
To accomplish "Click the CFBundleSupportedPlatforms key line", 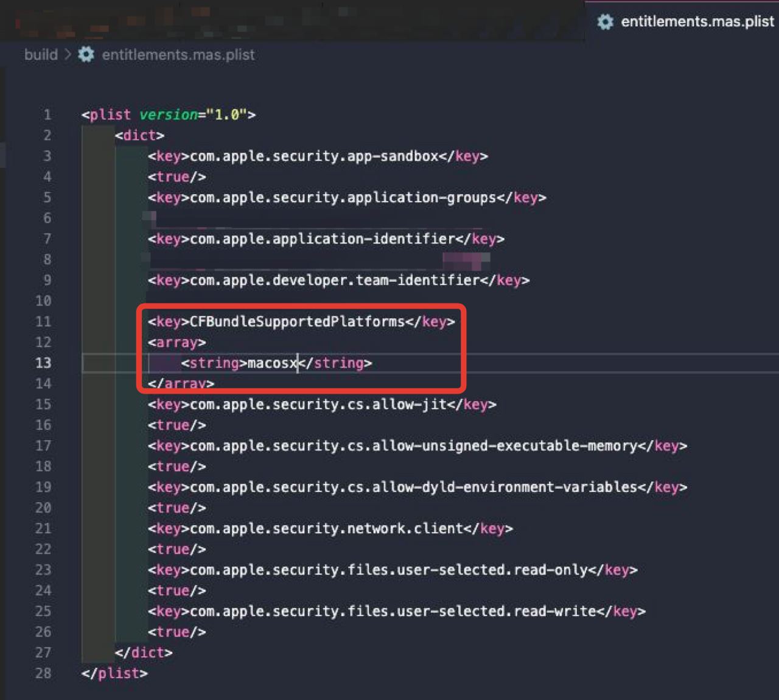I will tap(301, 321).
